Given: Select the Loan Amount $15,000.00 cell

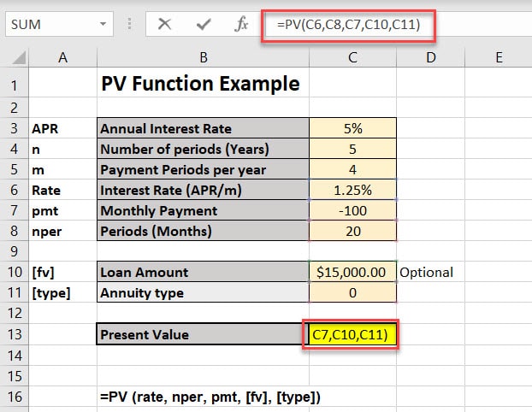Looking at the screenshot, I should click(352, 273).
